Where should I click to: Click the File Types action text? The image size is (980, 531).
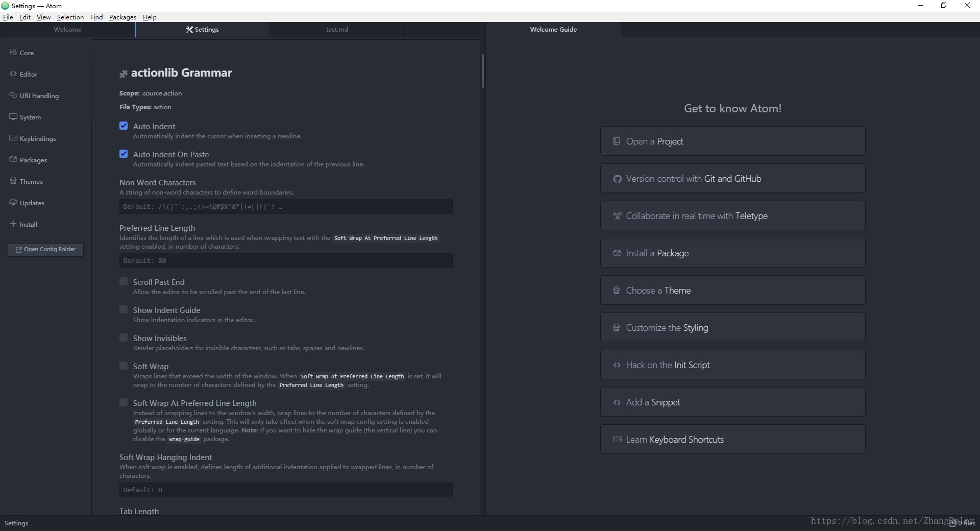click(145, 107)
